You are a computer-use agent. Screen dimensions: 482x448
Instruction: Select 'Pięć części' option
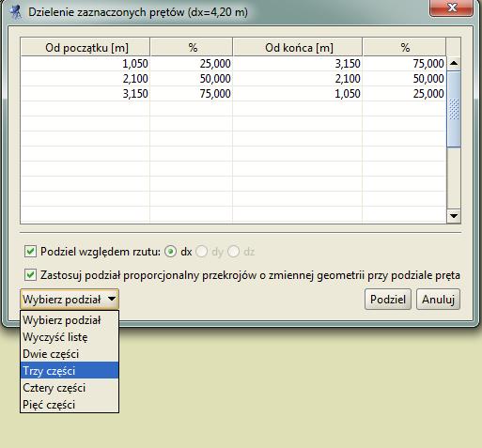(x=70, y=405)
